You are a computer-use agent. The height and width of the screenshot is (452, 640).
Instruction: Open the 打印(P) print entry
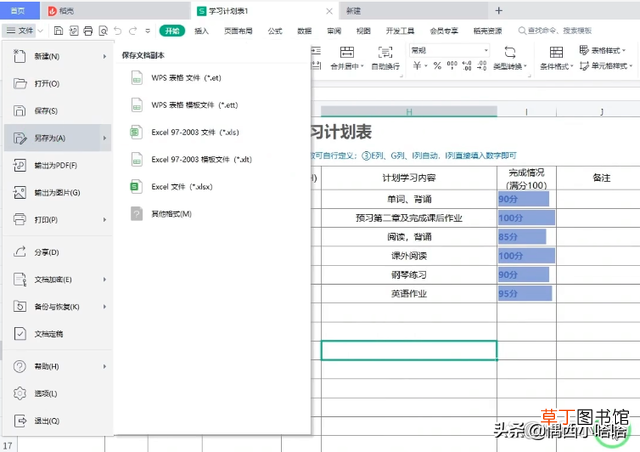click(x=58, y=220)
